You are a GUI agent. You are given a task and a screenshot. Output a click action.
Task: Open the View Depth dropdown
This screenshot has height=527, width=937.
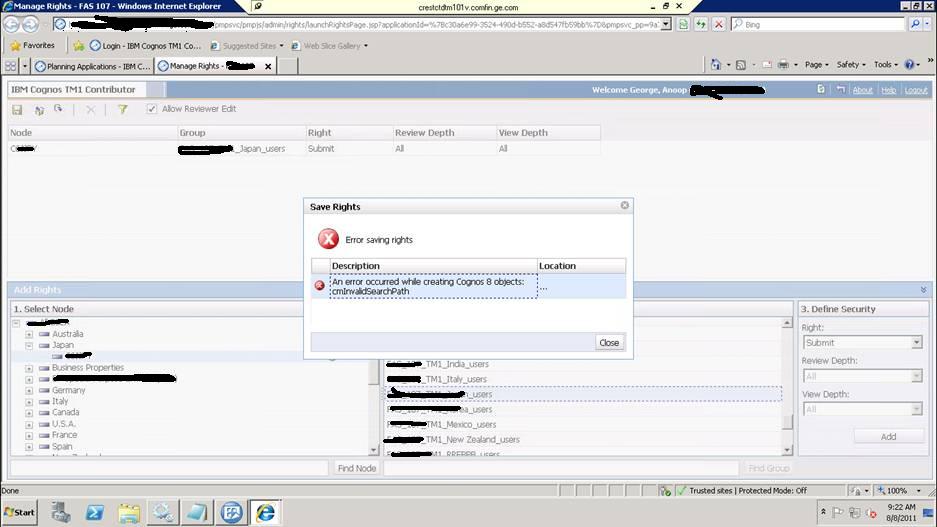tap(862, 409)
